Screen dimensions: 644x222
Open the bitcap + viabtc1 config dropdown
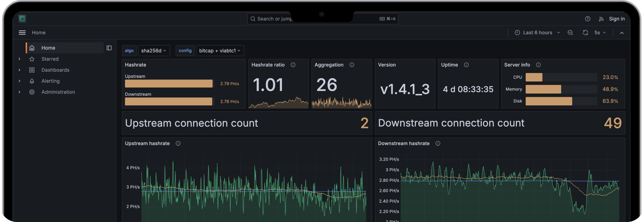click(219, 51)
